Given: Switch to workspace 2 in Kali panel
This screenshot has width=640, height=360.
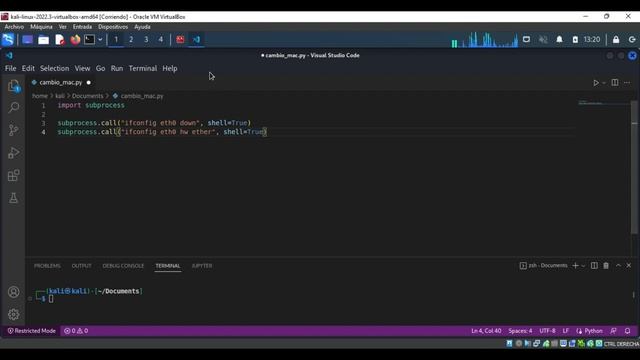Looking at the screenshot, I should tap(131, 40).
